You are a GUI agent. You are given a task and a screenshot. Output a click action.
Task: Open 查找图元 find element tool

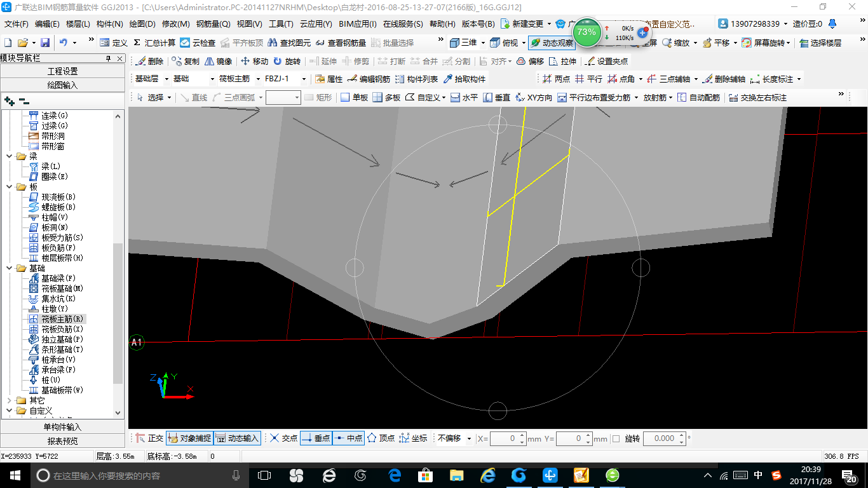[289, 43]
